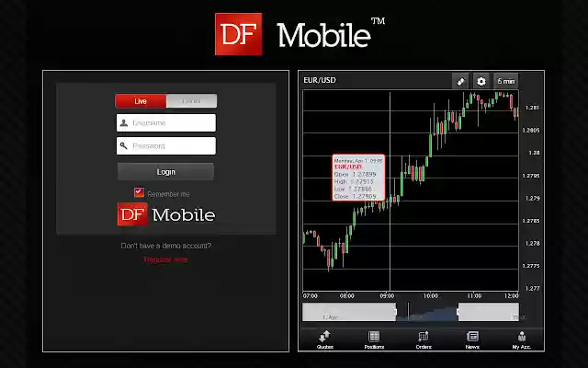Open the Positions tab icon
This screenshot has height=368, width=588.
click(x=374, y=339)
